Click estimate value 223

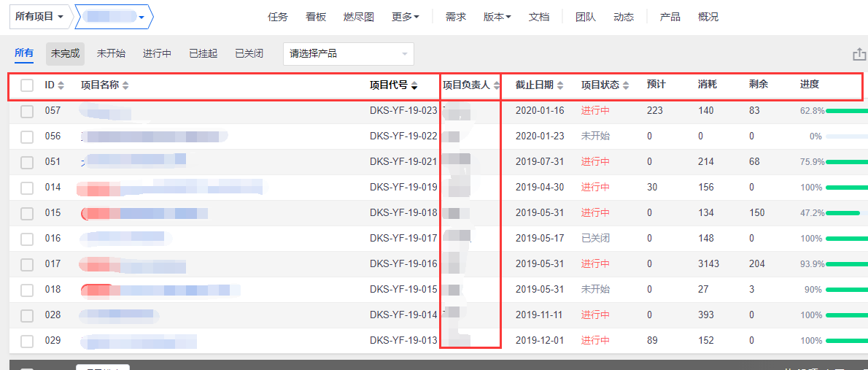(x=655, y=111)
